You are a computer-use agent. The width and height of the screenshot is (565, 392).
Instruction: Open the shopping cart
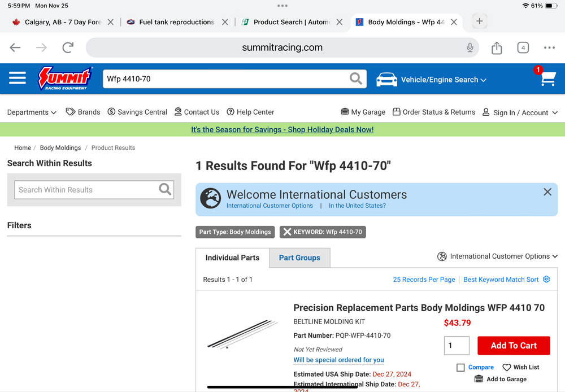[x=547, y=78]
